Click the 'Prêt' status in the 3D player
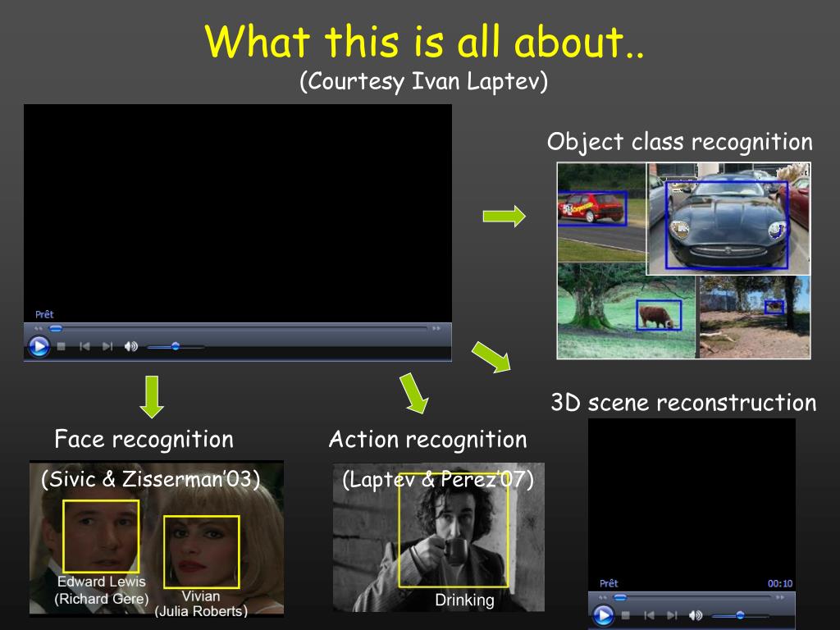Screen dimensions: 840x630 (609, 583)
